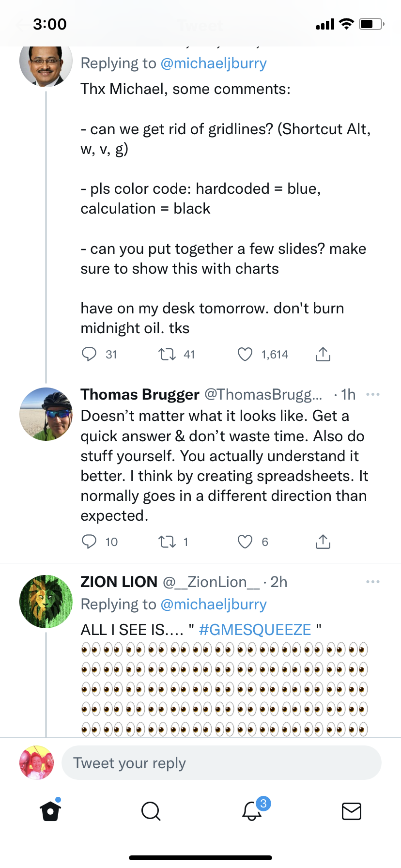Open the Messages envelope tab
The width and height of the screenshot is (401, 868).
click(352, 811)
